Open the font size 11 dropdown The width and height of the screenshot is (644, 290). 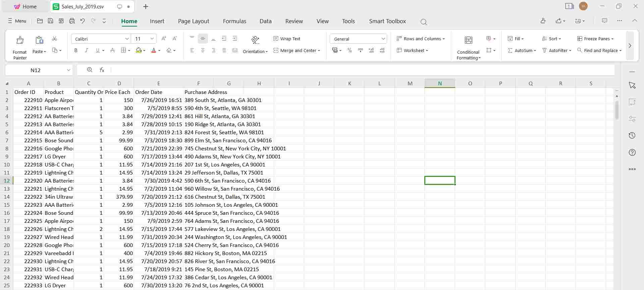(152, 39)
